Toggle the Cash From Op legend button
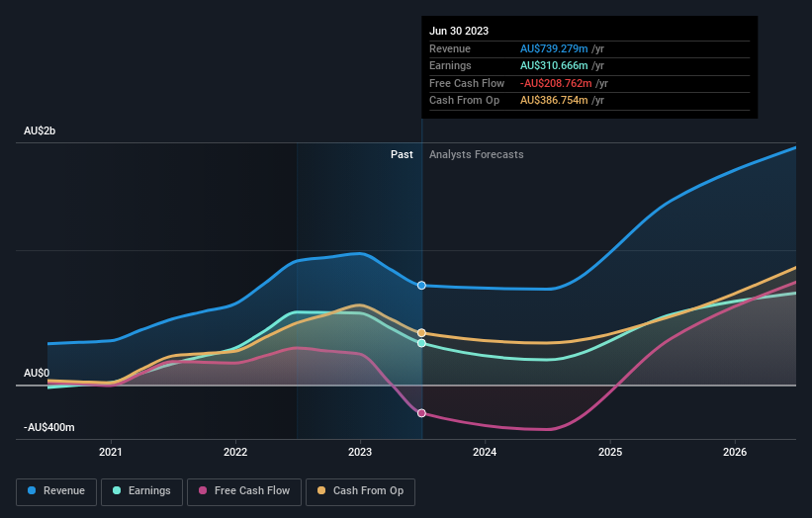 click(x=360, y=491)
